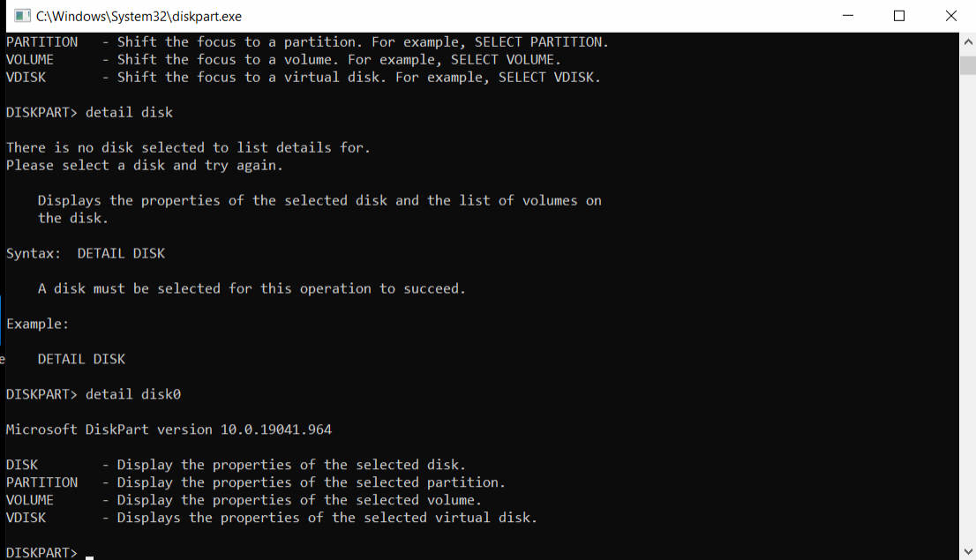Click 'Displays the properties of the selected virtual disk'

[x=327, y=518]
